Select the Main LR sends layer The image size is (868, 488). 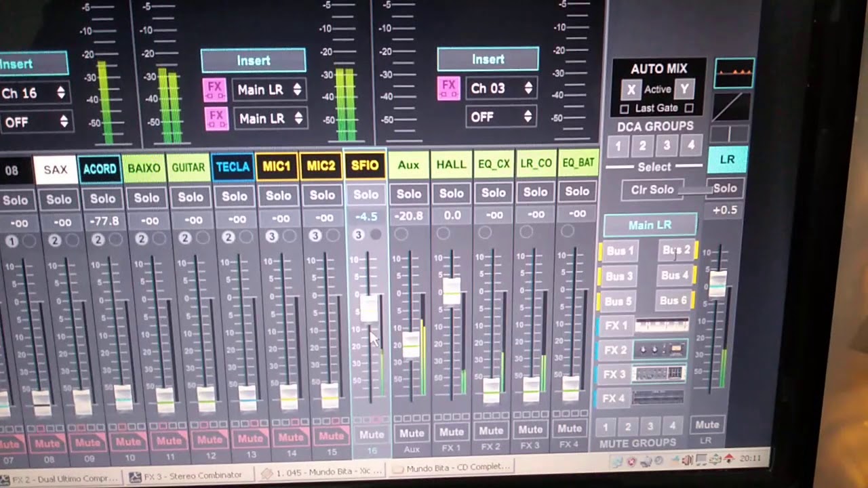650,225
